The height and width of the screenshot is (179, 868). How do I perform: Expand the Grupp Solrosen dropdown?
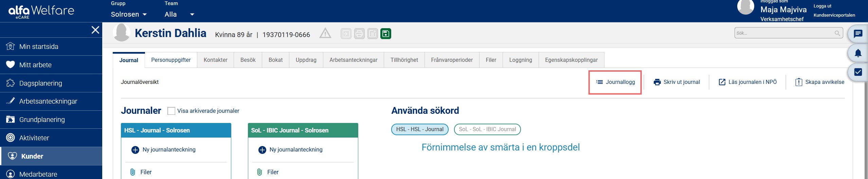pyautogui.click(x=129, y=14)
